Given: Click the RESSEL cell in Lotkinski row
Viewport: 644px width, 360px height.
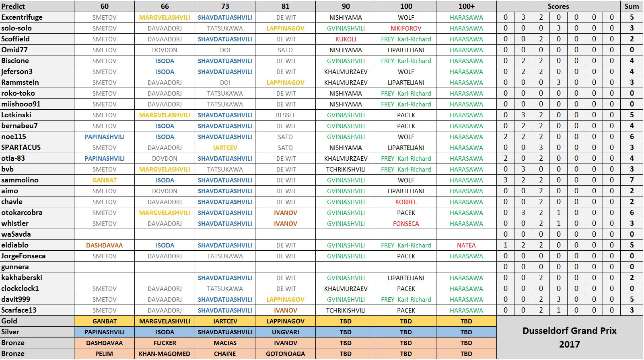Looking at the screenshot, I should 286,115.
